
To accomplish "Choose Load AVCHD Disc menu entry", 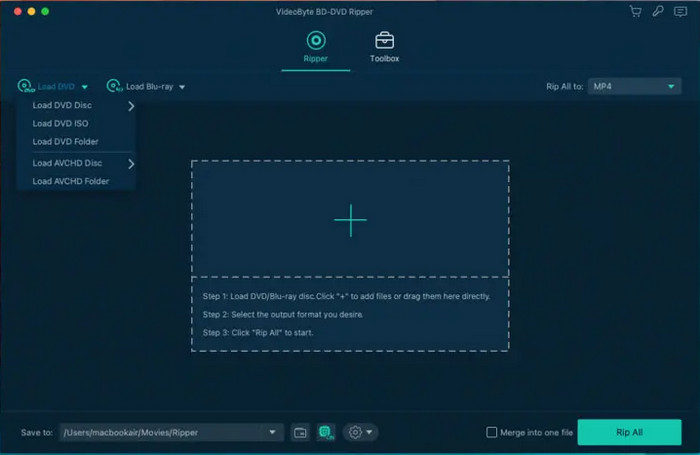I will 67,163.
